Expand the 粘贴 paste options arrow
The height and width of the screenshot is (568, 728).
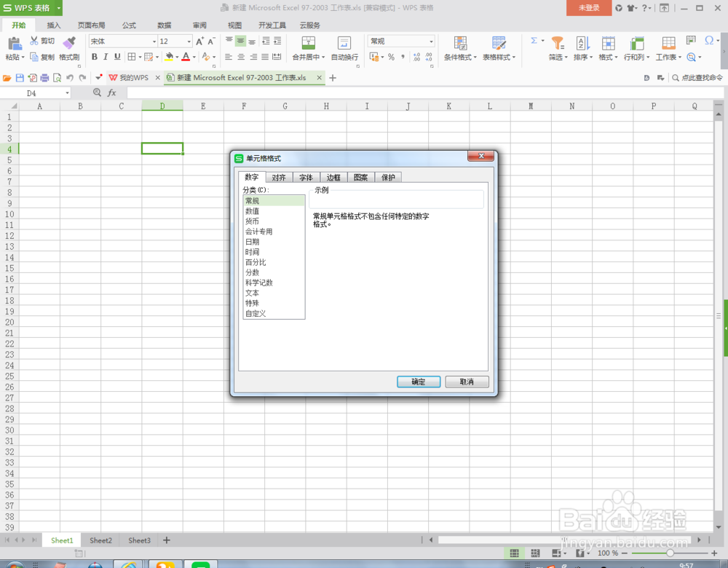click(23, 57)
